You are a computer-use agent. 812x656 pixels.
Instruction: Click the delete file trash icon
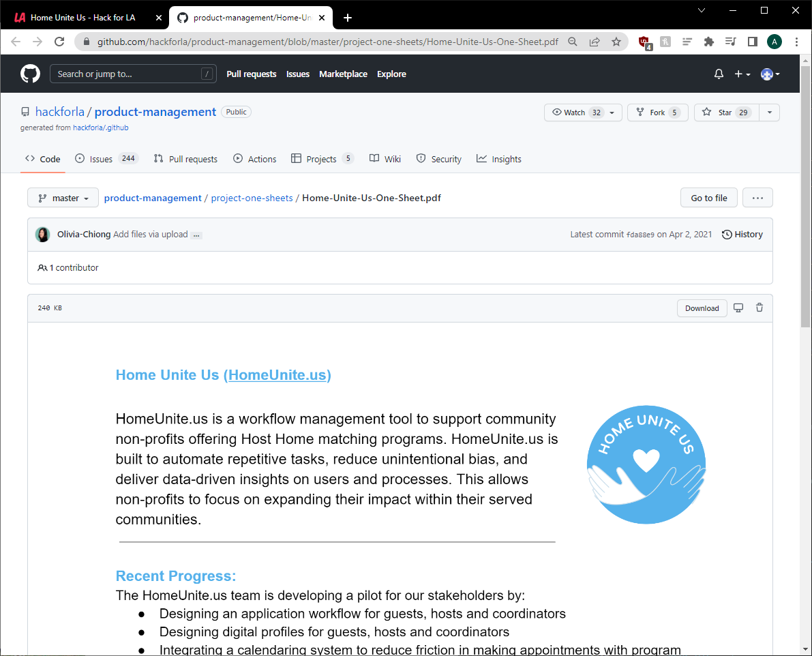(x=760, y=308)
